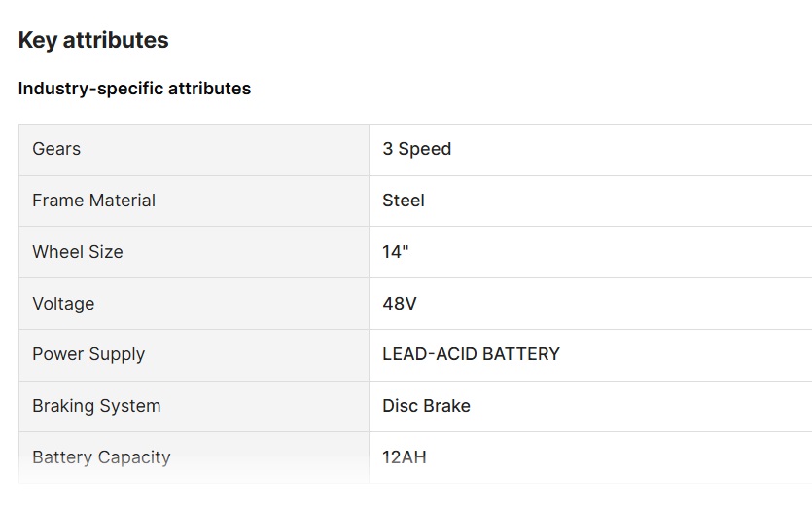The image size is (812, 511).
Task: Click the Wheel Size label
Action: click(78, 252)
